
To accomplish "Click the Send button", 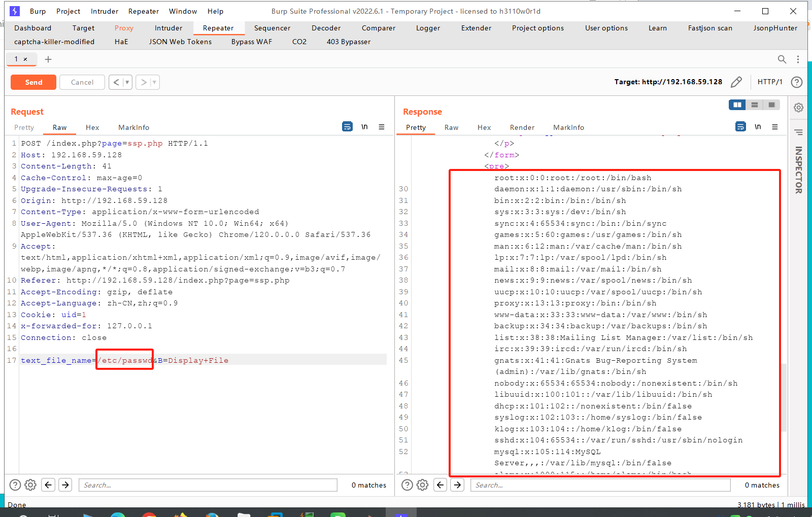I will (x=33, y=82).
